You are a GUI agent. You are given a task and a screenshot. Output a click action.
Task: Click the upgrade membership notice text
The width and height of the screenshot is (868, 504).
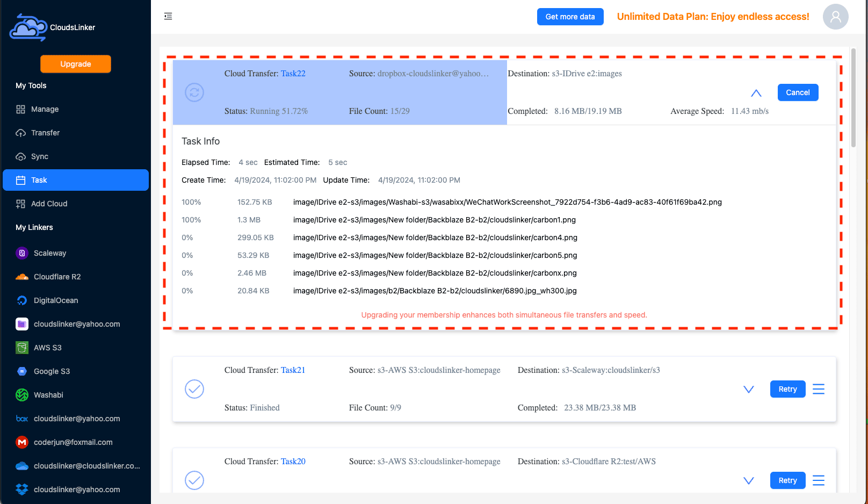pos(504,315)
